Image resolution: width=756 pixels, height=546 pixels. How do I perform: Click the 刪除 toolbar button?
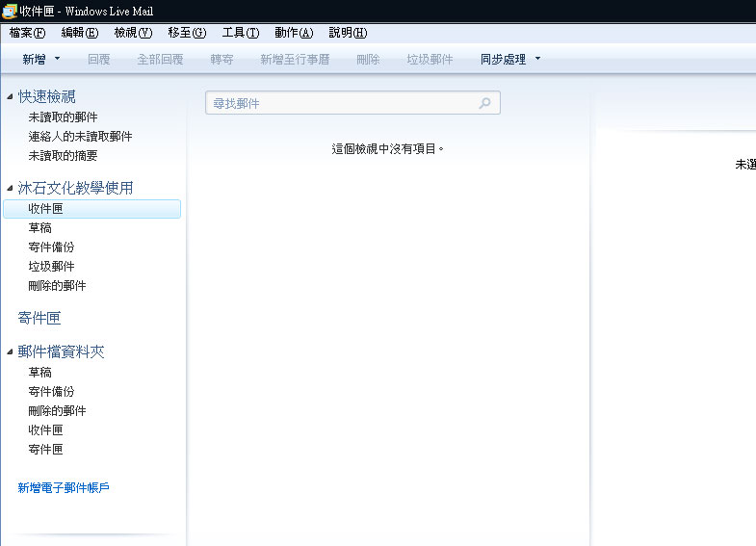(x=368, y=60)
